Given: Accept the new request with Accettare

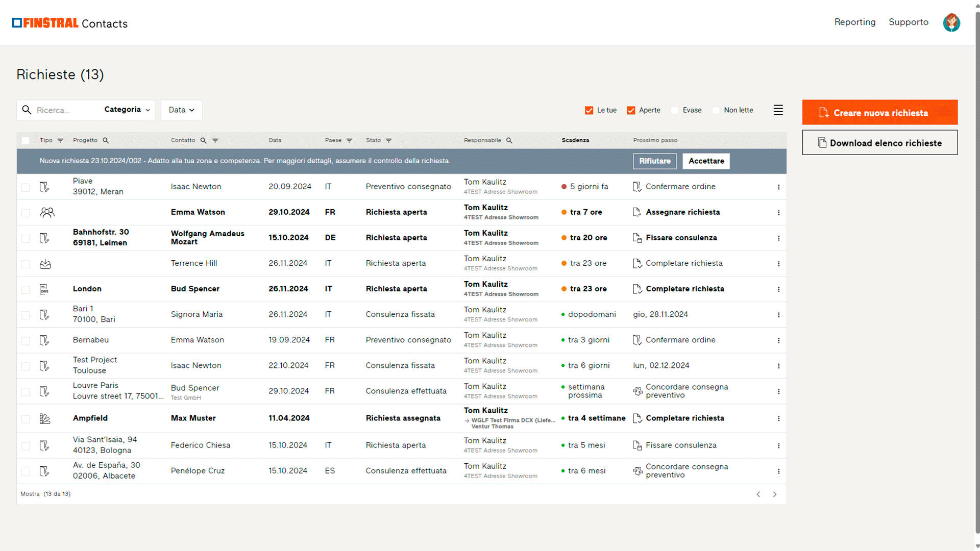Looking at the screenshot, I should pos(706,161).
